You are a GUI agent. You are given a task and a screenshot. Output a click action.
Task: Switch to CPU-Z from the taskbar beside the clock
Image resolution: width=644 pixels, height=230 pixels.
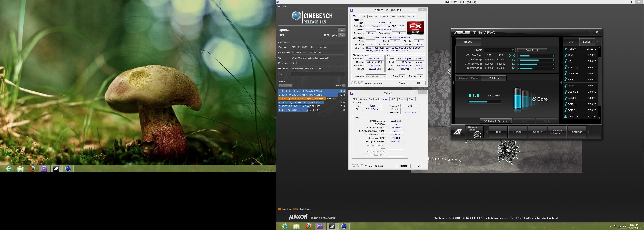pos(320,226)
